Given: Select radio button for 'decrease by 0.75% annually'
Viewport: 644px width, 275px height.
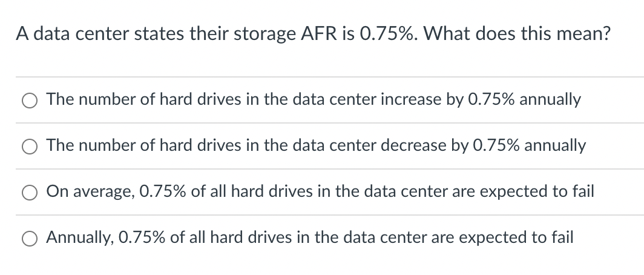Looking at the screenshot, I should click(30, 147).
